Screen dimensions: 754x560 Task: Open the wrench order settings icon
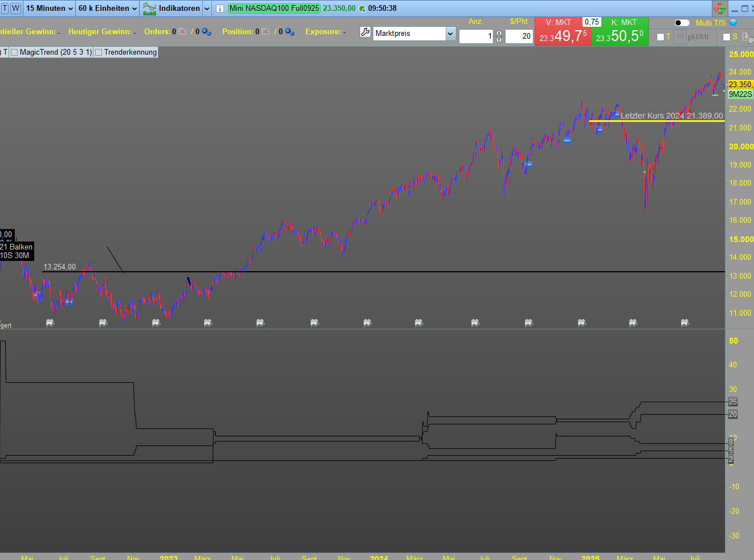click(365, 32)
